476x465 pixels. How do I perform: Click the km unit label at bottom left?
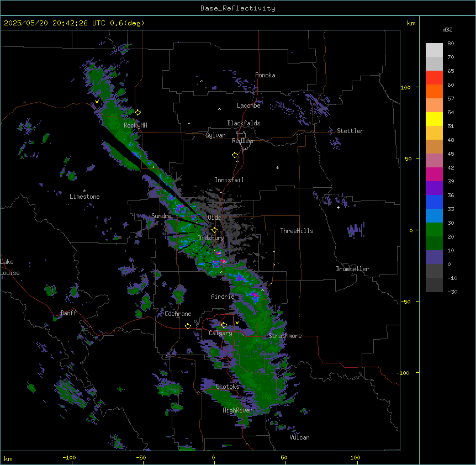(x=8, y=458)
